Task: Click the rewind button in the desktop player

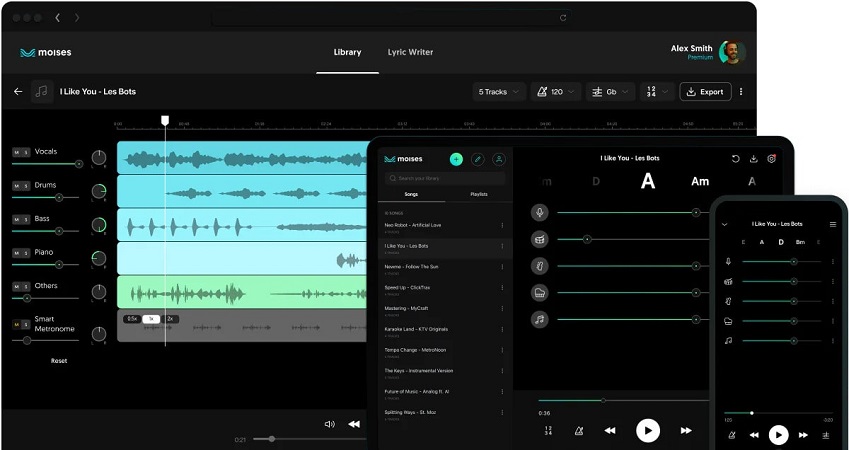Action: coord(354,424)
